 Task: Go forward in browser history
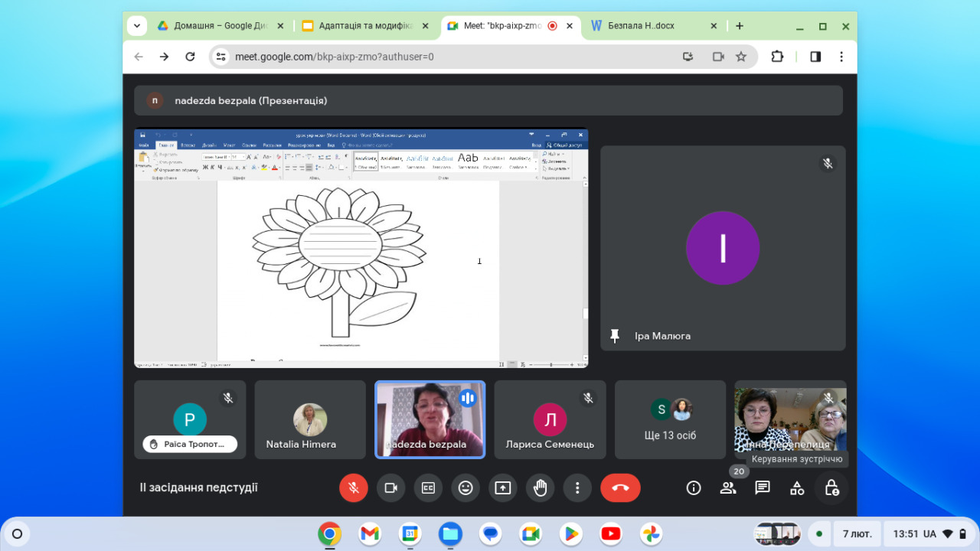point(164,57)
